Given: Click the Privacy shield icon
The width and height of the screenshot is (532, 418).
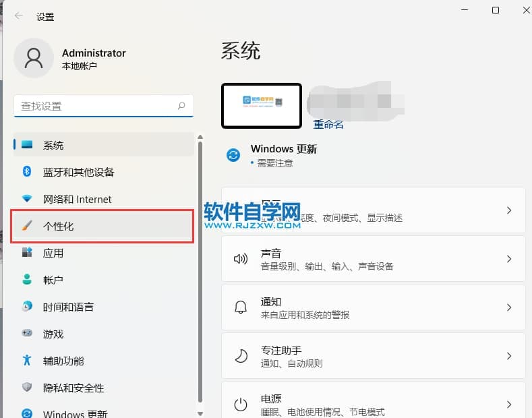Looking at the screenshot, I should [27, 388].
